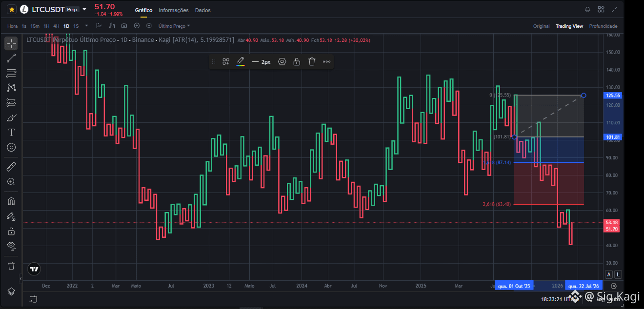This screenshot has width=644, height=309.
Task: Toggle the favorite star for LTCUSDT
Action: [12, 9]
